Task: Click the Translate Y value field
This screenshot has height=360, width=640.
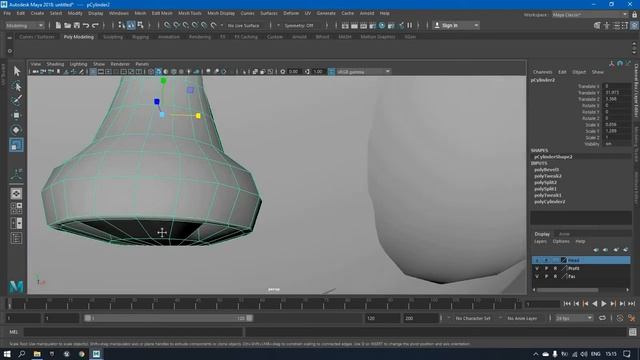Action: pos(617,93)
